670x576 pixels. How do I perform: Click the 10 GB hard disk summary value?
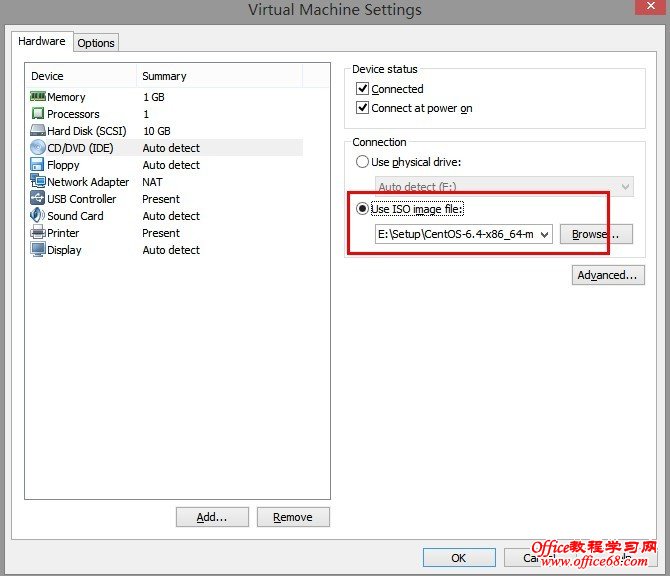coord(157,131)
